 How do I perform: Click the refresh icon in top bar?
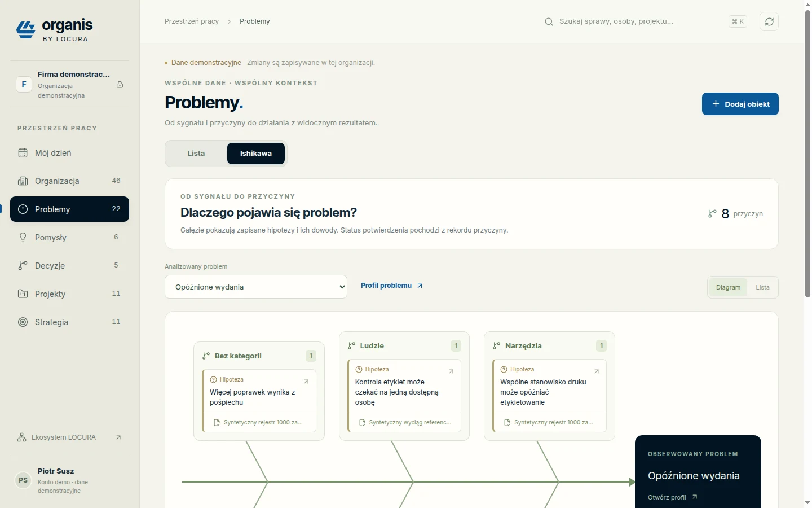769,21
